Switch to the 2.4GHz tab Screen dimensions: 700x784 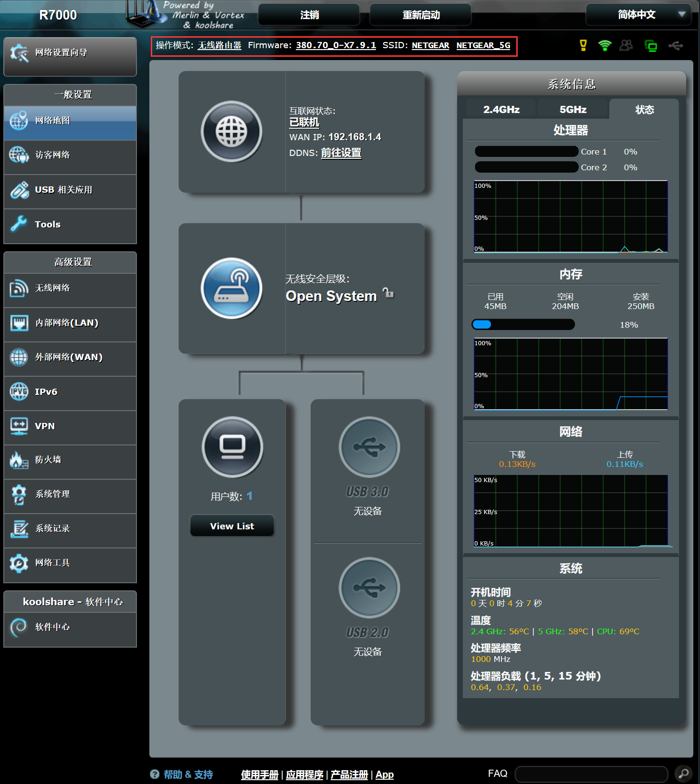501,110
